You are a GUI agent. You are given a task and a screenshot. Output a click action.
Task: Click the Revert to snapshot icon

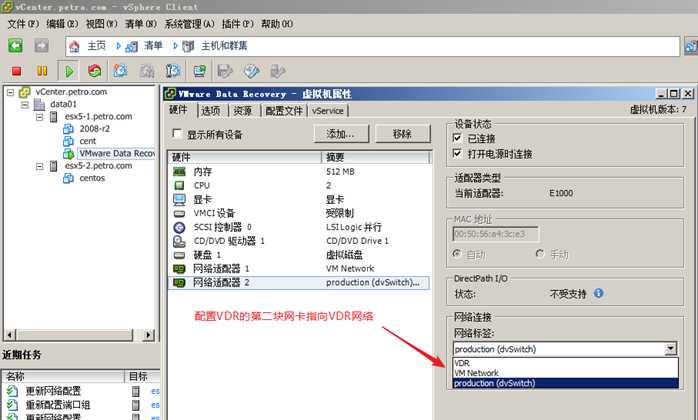click(147, 71)
